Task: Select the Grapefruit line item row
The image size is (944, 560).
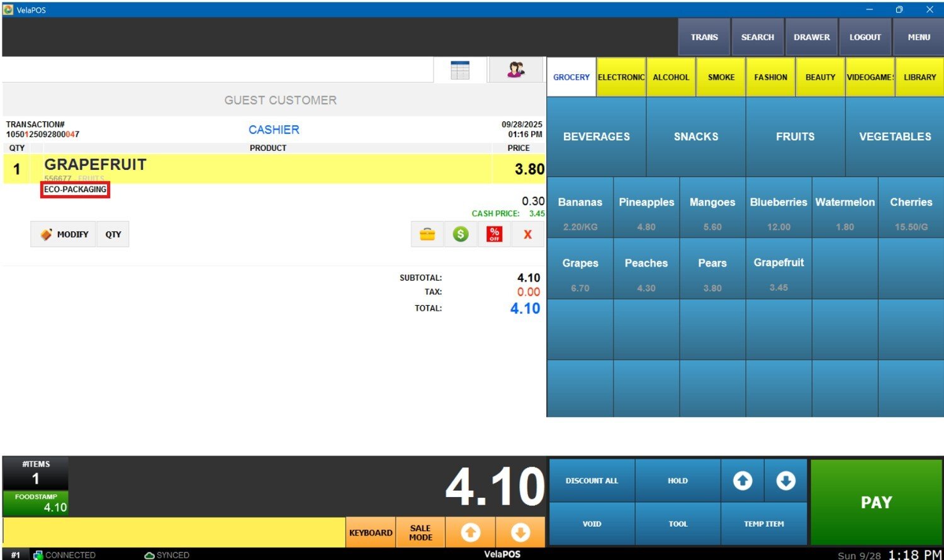Action: (267, 169)
